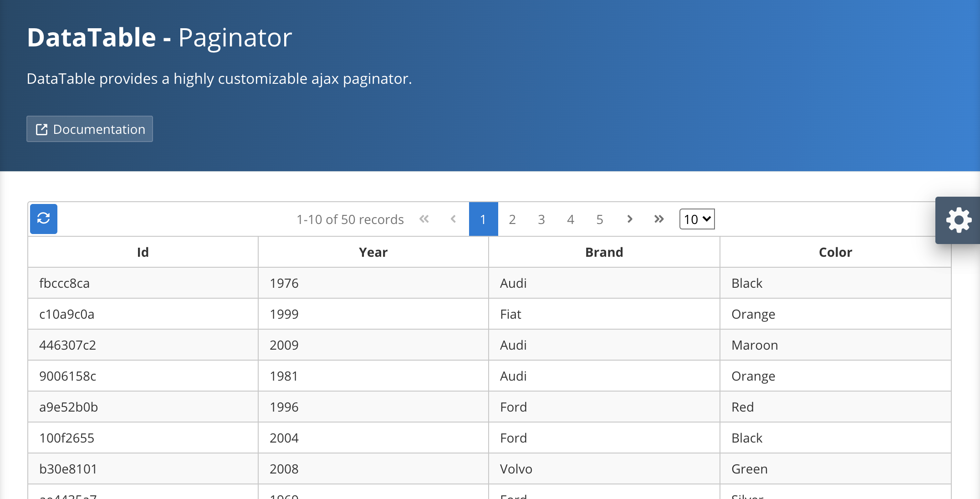Viewport: 980px width, 499px height.
Task: Expand the rows-per-page dropdown showing 10
Action: point(697,219)
